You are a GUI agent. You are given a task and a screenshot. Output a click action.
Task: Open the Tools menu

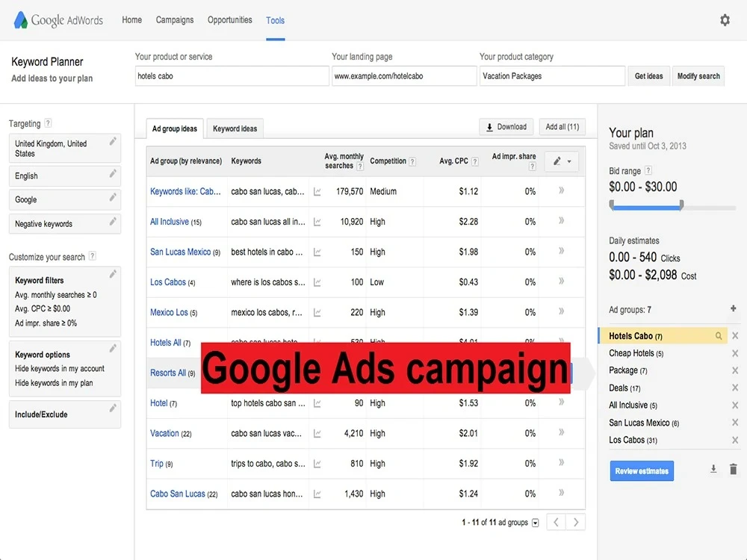coord(276,20)
